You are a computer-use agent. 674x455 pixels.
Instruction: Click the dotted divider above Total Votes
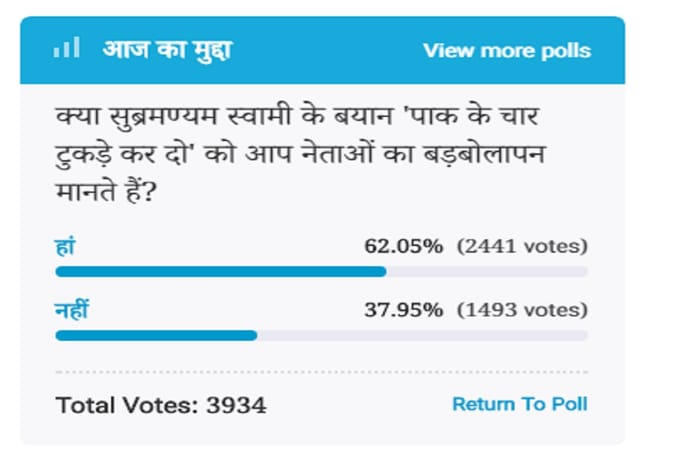320,373
